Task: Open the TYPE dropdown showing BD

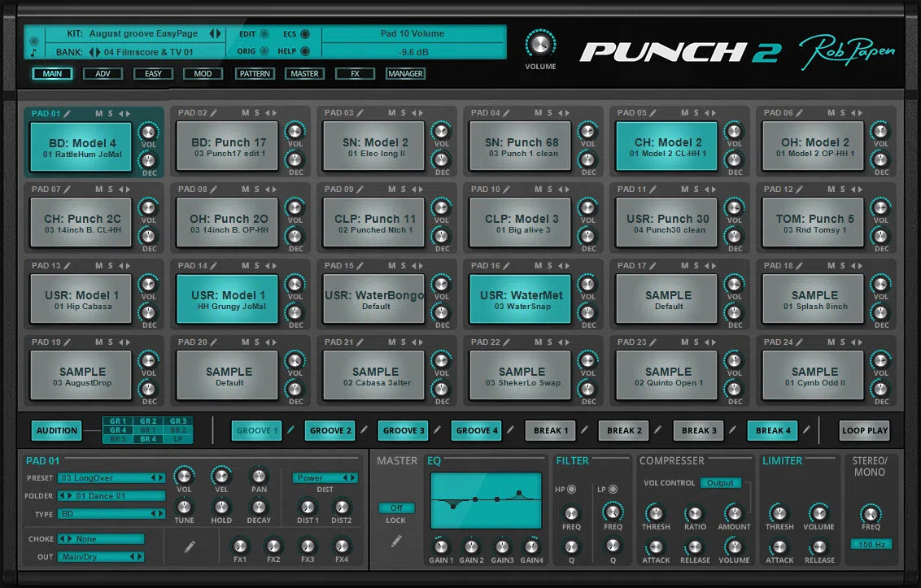Action: tap(111, 513)
